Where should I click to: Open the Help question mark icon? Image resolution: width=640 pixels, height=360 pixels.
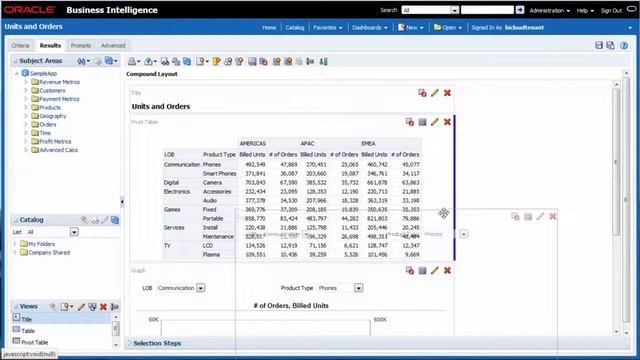click(624, 45)
